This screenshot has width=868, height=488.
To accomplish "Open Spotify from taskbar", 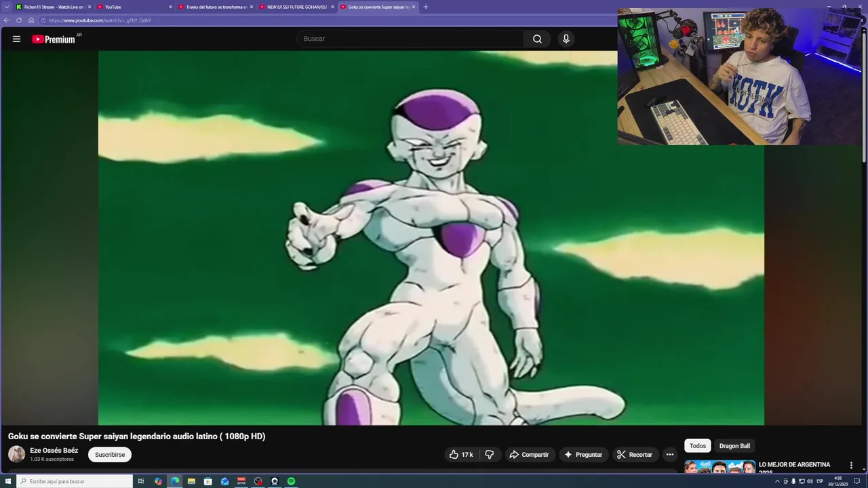I will click(291, 481).
